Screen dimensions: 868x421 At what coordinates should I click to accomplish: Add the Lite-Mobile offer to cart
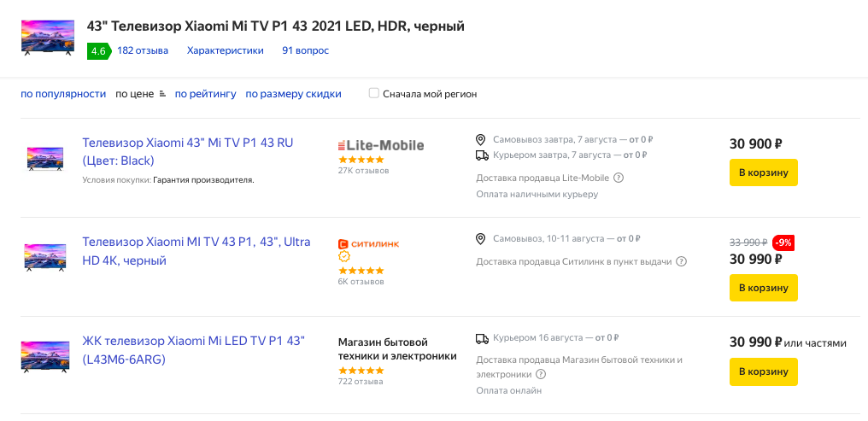click(x=763, y=172)
